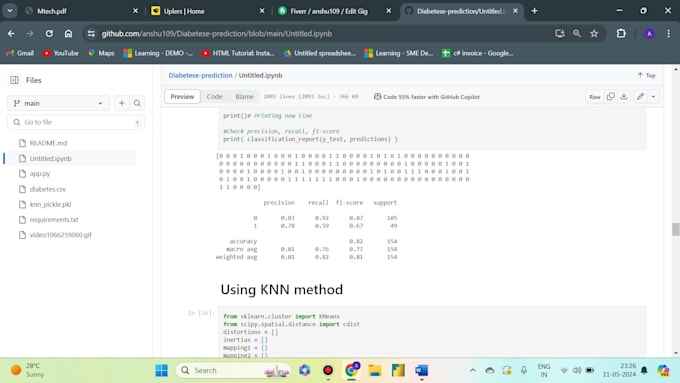Edit this file with the pencil icon
This screenshot has width=680, height=383.
(x=640, y=97)
